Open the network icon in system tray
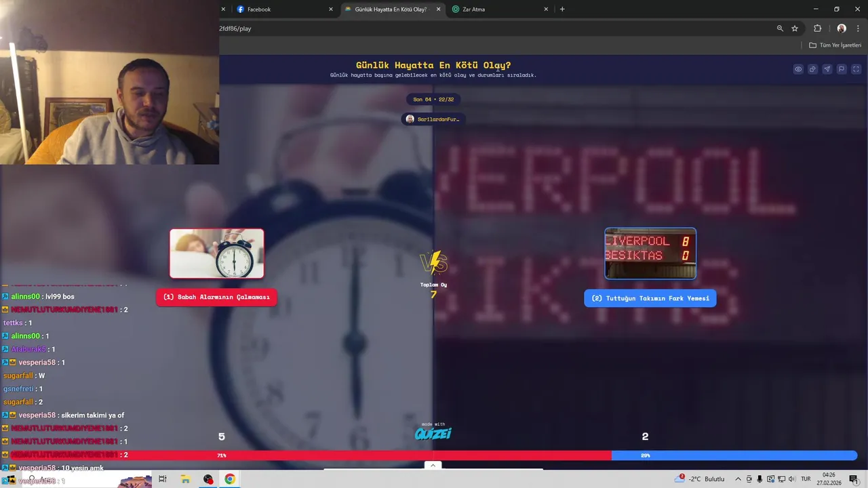This screenshot has height=488, width=868. (781, 479)
